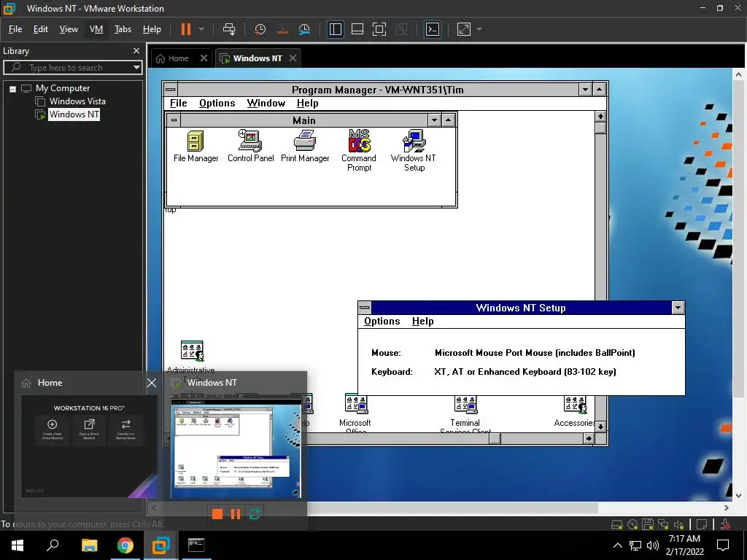The width and height of the screenshot is (747, 560).
Task: Click Program Manager horizontal scroll right arrow
Action: pyautogui.click(x=589, y=438)
